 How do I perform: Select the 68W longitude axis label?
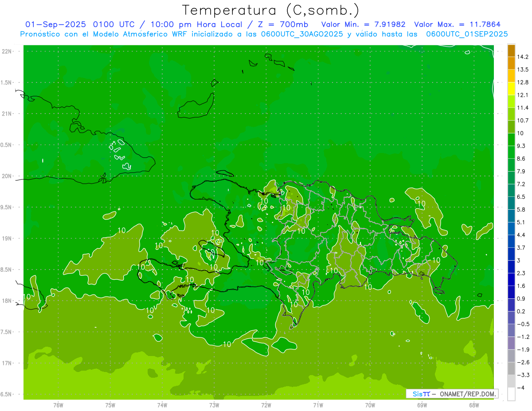point(473,405)
